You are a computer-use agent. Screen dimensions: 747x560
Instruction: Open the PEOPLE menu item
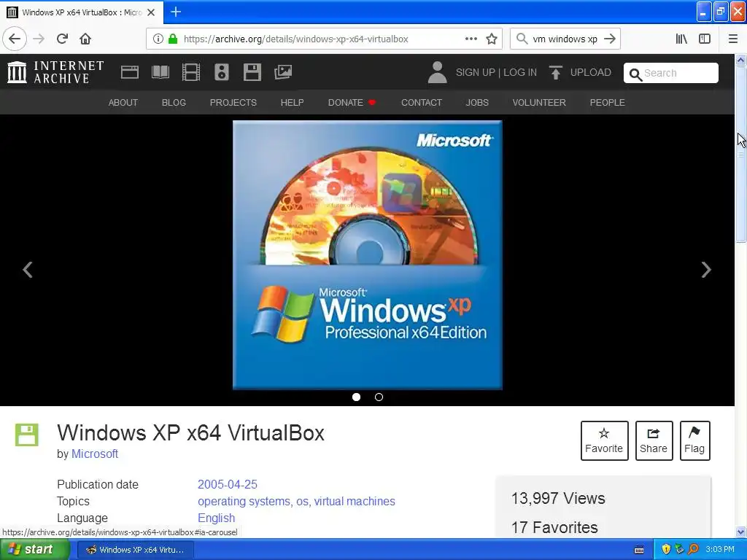coord(608,102)
